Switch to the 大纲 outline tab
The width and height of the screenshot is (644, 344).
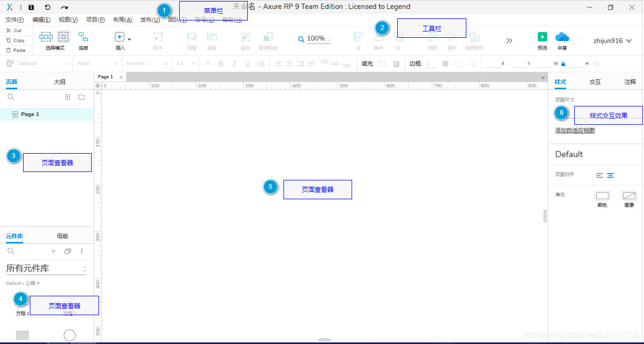click(x=60, y=82)
